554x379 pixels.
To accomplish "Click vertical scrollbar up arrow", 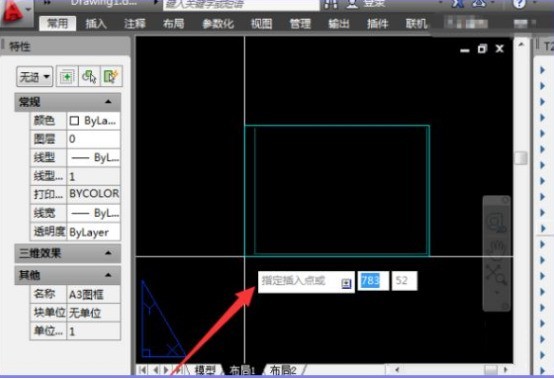I will coord(521,45).
